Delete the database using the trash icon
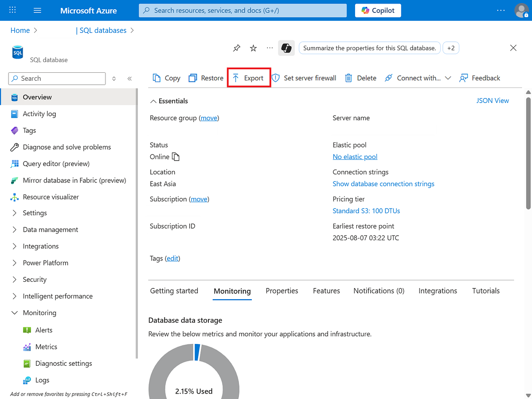The width and height of the screenshot is (532, 399). (x=348, y=78)
